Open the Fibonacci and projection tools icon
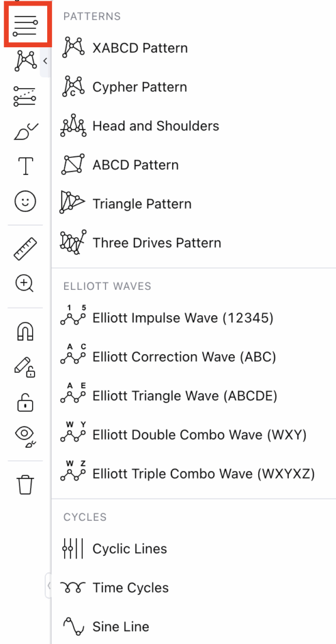Screen dimensions: 336x644 (x=25, y=96)
